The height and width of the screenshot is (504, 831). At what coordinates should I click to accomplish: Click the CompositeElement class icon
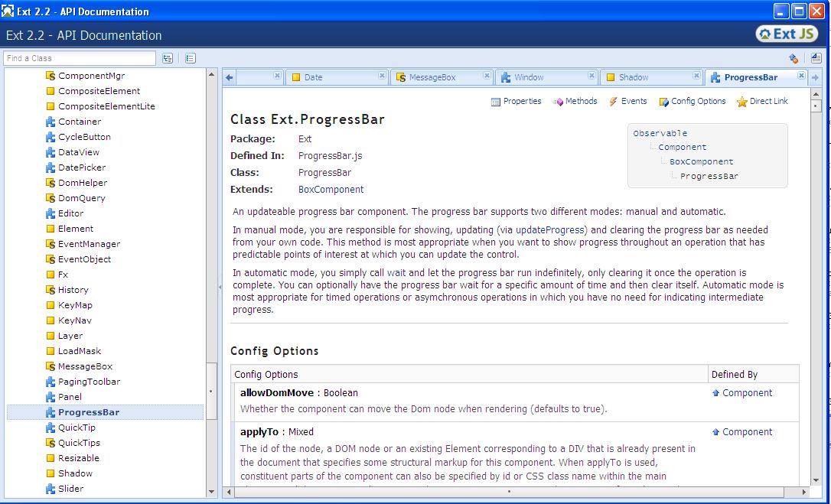coord(51,91)
